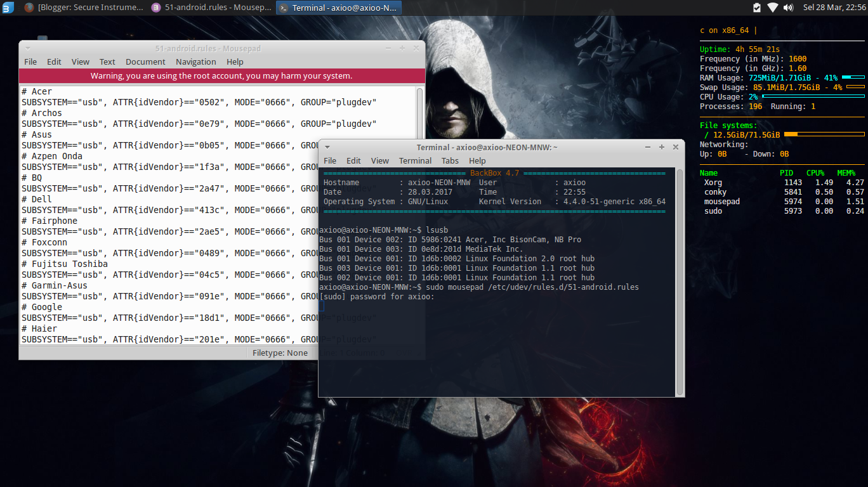The image size is (868, 487).
Task: Focus the Terminal window from the taskbar
Action: pos(338,8)
